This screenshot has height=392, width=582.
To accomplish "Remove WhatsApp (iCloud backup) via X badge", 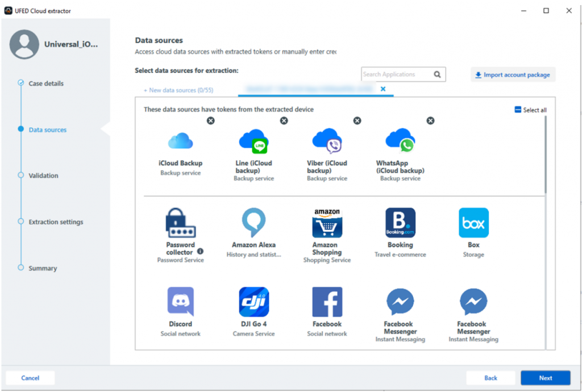I will 430,120.
